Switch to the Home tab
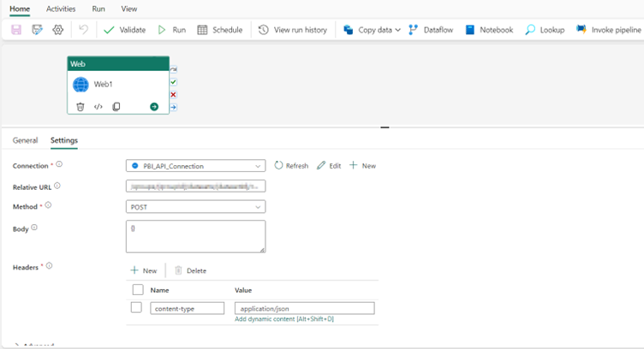644x349 pixels. coord(20,9)
